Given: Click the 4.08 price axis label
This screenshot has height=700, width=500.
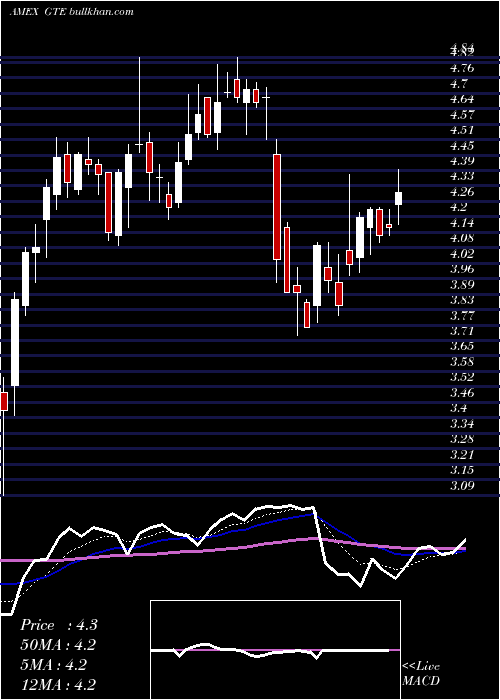Looking at the screenshot, I should (x=464, y=238).
